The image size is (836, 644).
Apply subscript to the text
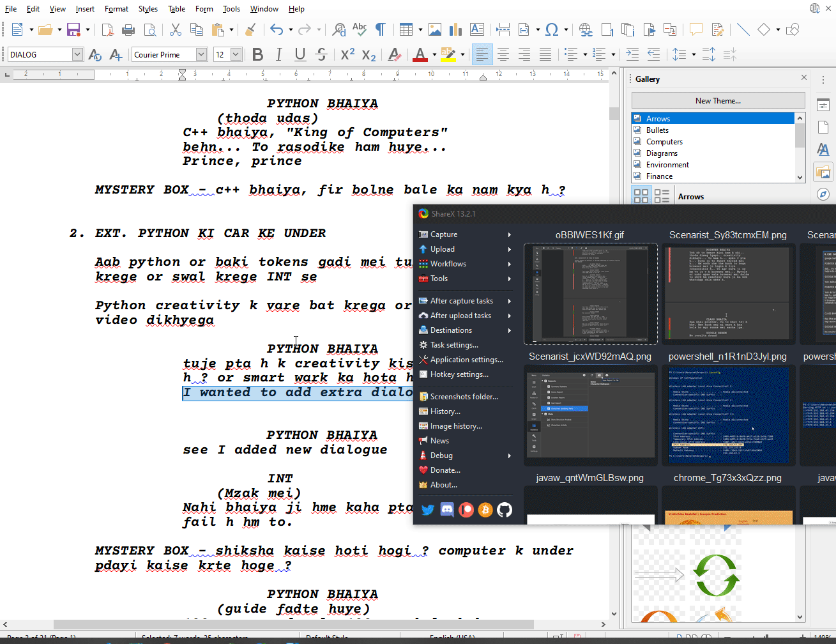(x=369, y=55)
